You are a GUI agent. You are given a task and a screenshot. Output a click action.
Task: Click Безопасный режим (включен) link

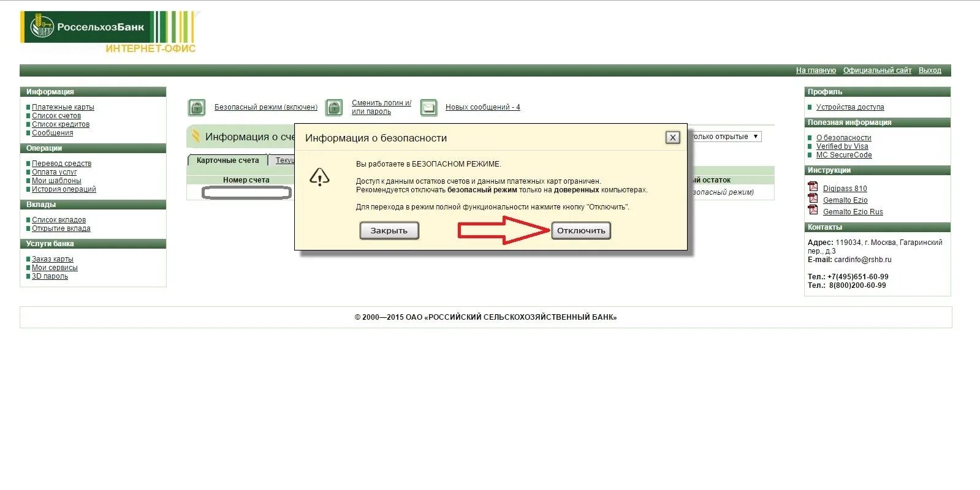coord(266,107)
